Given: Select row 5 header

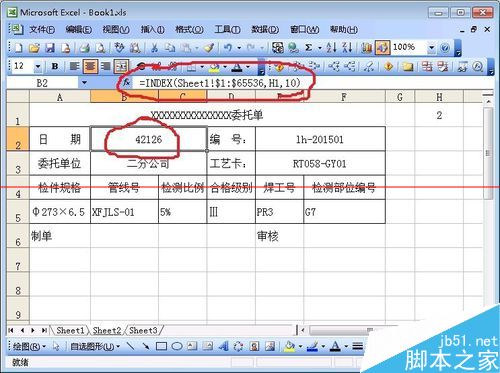Looking at the screenshot, I should (18, 212).
